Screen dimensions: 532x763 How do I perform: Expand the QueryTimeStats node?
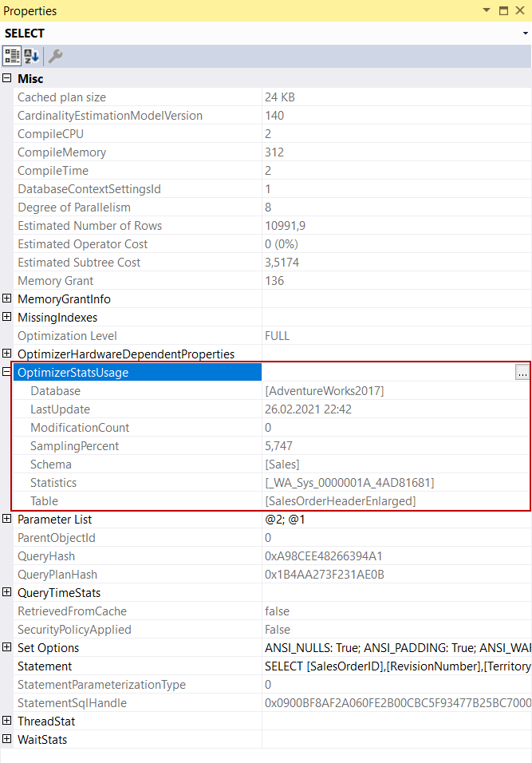tap(7, 592)
